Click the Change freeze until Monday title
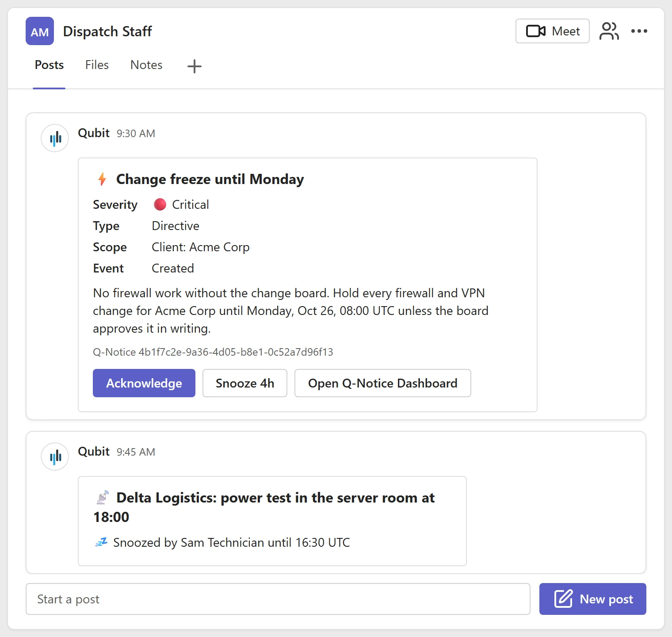Screen dimensions: 672x637 click(210, 179)
